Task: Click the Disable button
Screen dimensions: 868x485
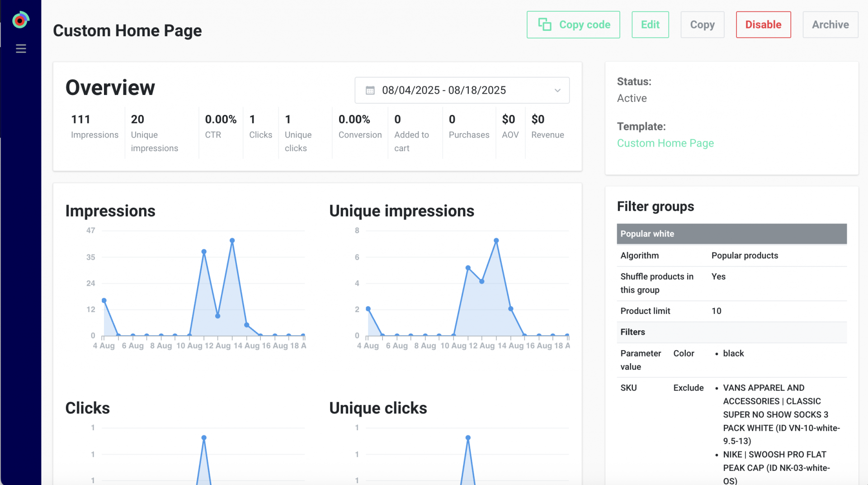Action: coord(763,25)
